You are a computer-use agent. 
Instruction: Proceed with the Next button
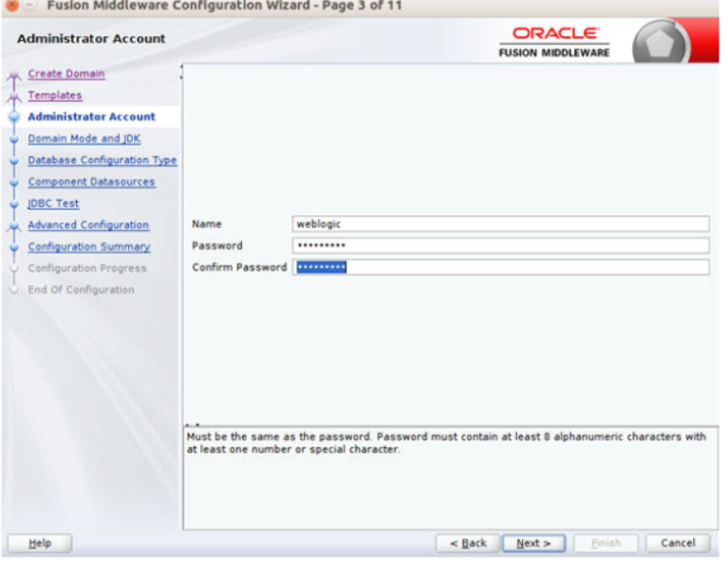click(534, 543)
